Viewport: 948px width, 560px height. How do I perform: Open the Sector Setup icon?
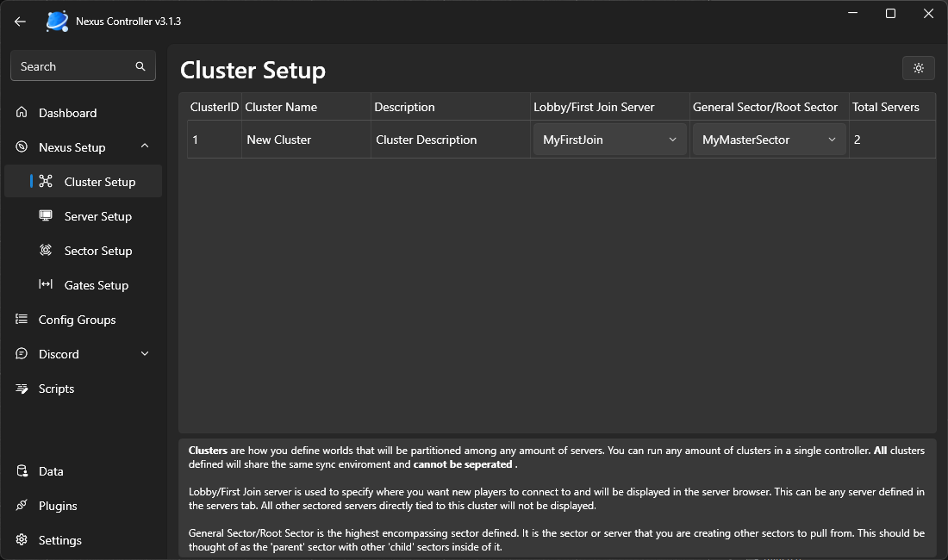(46, 251)
